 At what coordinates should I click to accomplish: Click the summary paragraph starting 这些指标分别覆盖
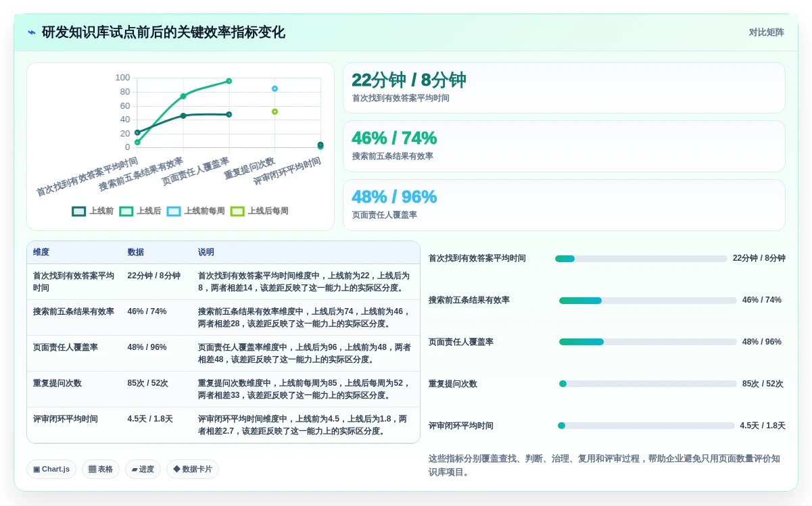pos(606,465)
